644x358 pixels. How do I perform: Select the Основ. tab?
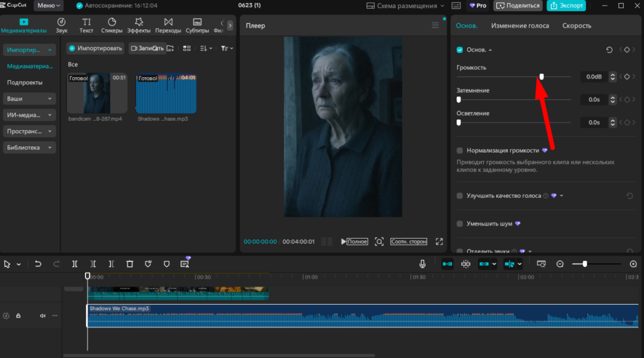tap(467, 25)
